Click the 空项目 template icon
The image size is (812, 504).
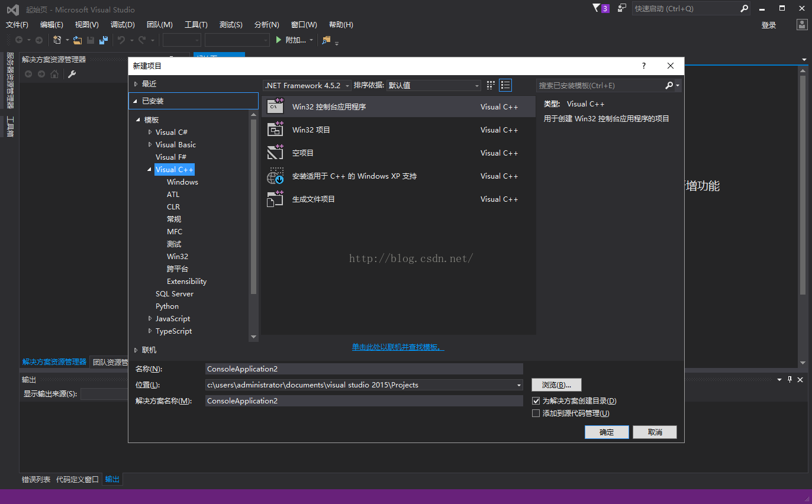pyautogui.click(x=275, y=153)
